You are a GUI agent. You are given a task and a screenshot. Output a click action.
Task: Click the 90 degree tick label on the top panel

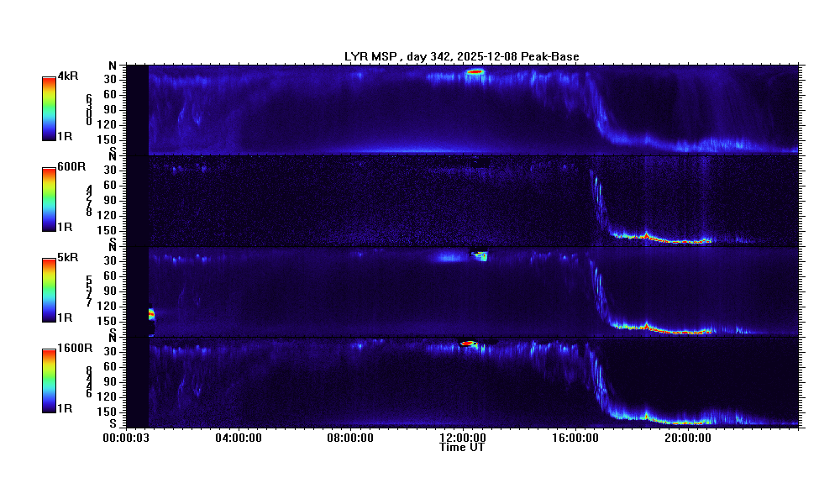110,109
